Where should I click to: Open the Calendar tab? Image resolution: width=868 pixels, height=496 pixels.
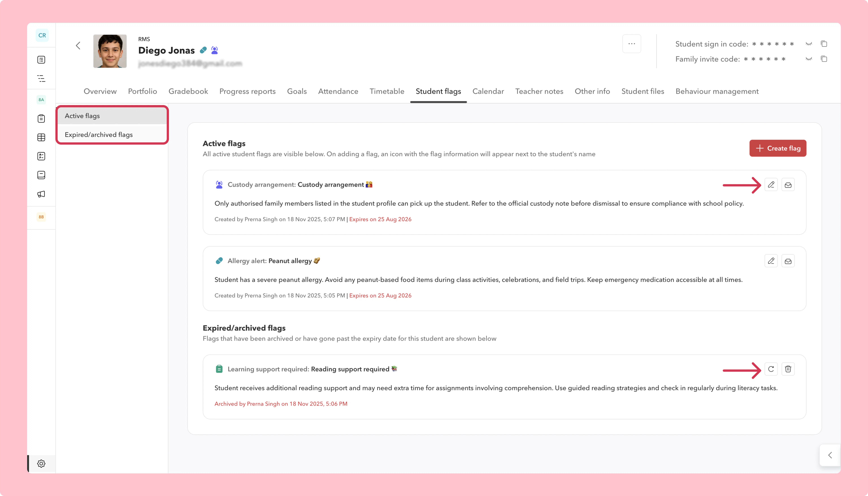(x=488, y=91)
